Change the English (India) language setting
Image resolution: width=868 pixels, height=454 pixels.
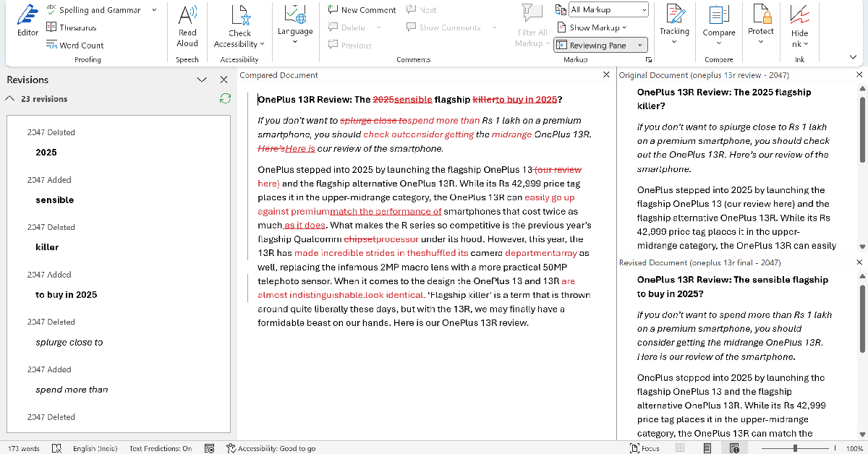pos(95,448)
